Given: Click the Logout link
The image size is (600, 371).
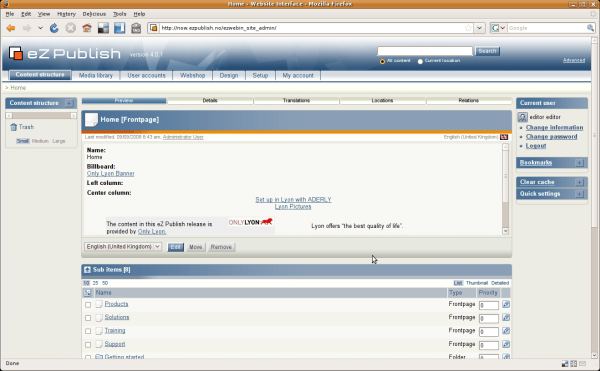Looking at the screenshot, I should tap(536, 146).
